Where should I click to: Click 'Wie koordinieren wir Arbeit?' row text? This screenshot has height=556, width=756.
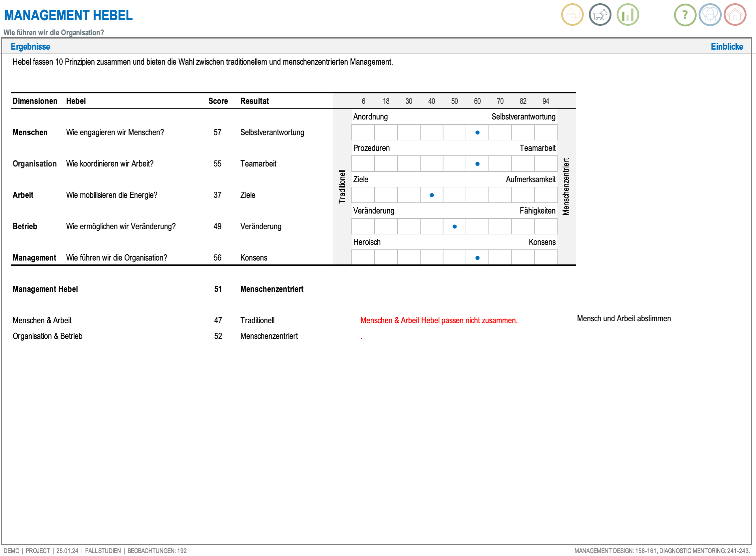click(x=110, y=164)
